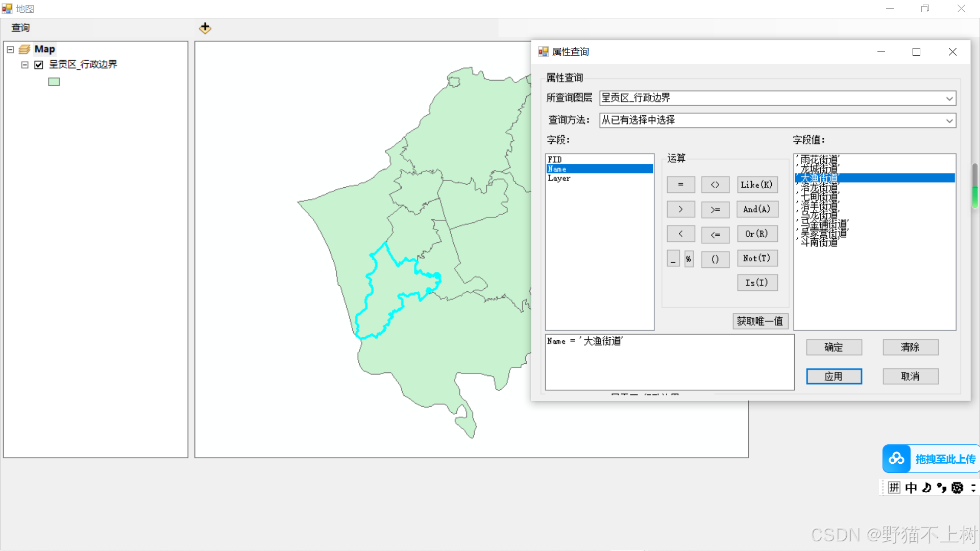Viewport: 980px width, 551px height.
Task: Click the Baidu Netdisk upload icon
Action: pos(897,459)
